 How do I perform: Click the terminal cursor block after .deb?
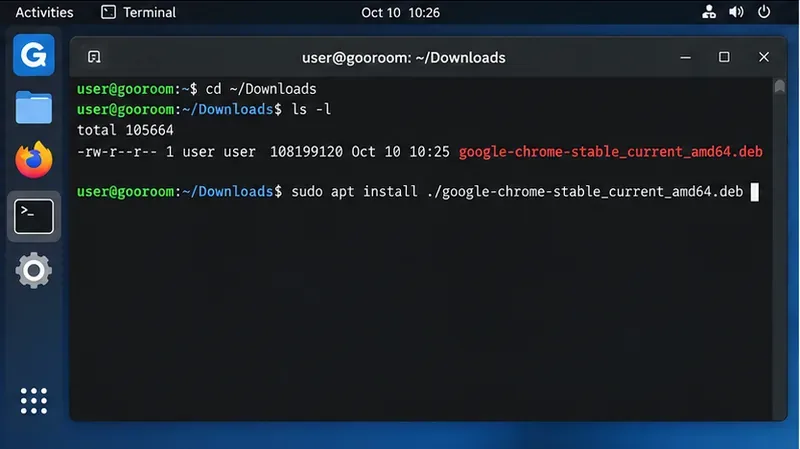[x=755, y=192]
